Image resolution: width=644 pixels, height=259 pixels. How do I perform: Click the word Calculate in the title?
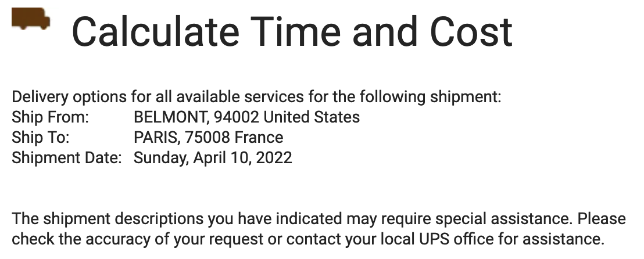pyautogui.click(x=155, y=31)
